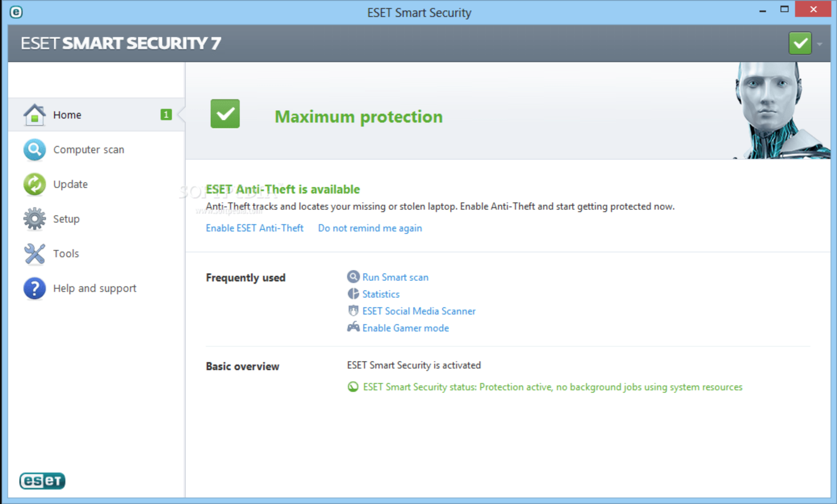The height and width of the screenshot is (504, 837).
Task: Enable ESET Anti-Theft feature
Action: click(254, 228)
